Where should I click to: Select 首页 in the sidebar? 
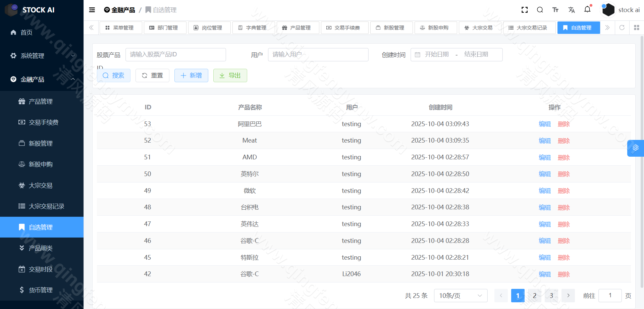[27, 32]
